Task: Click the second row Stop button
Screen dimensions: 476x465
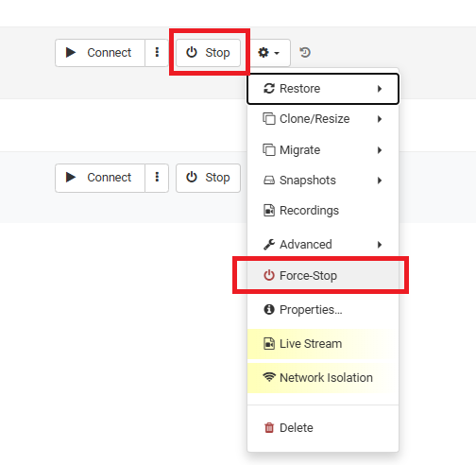Action: (208, 178)
